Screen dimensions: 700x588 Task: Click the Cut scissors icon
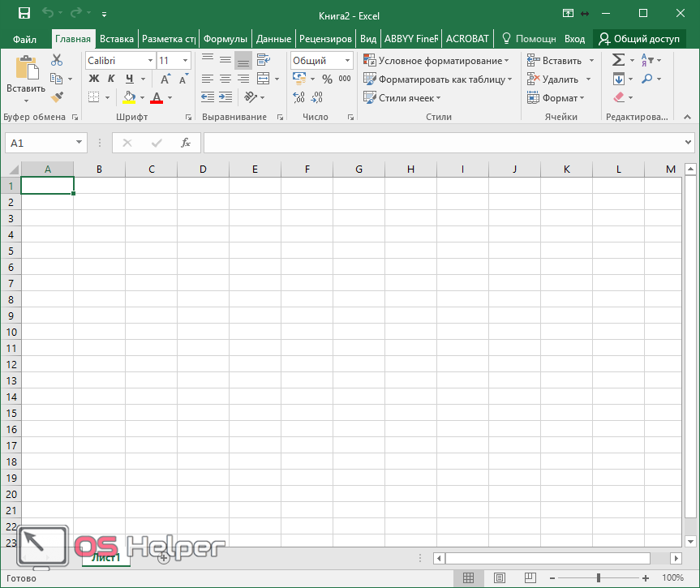57,60
